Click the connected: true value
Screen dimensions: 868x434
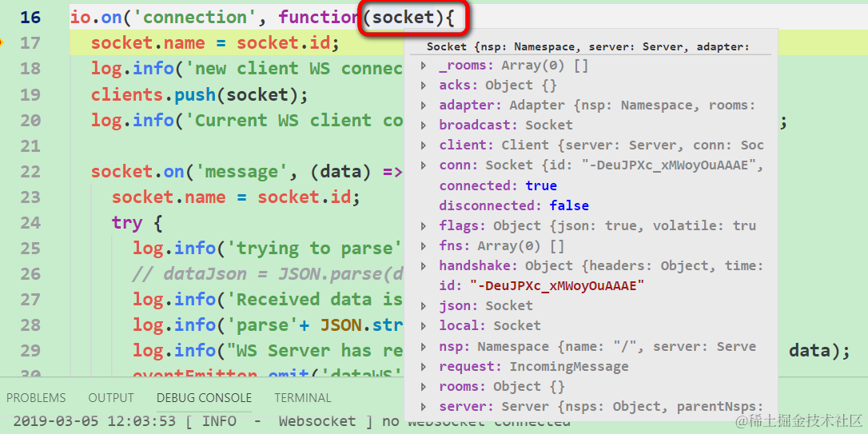pos(541,185)
